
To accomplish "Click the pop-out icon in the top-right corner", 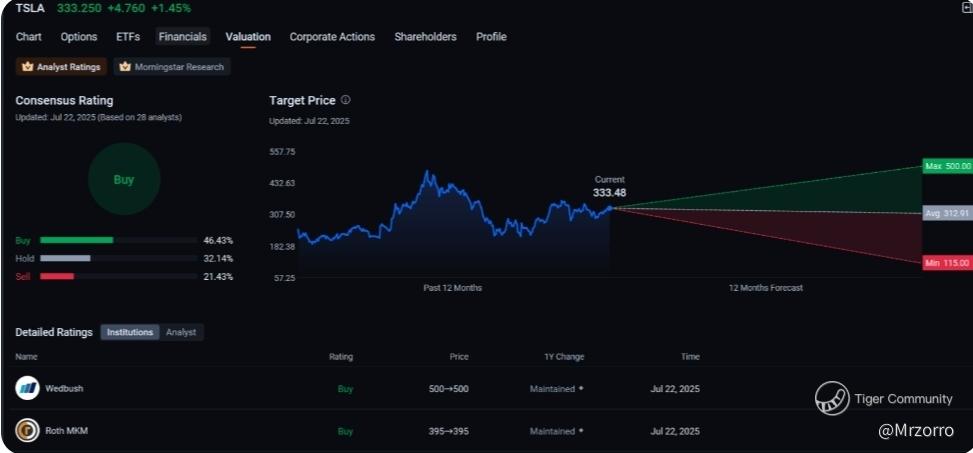I will point(966,8).
